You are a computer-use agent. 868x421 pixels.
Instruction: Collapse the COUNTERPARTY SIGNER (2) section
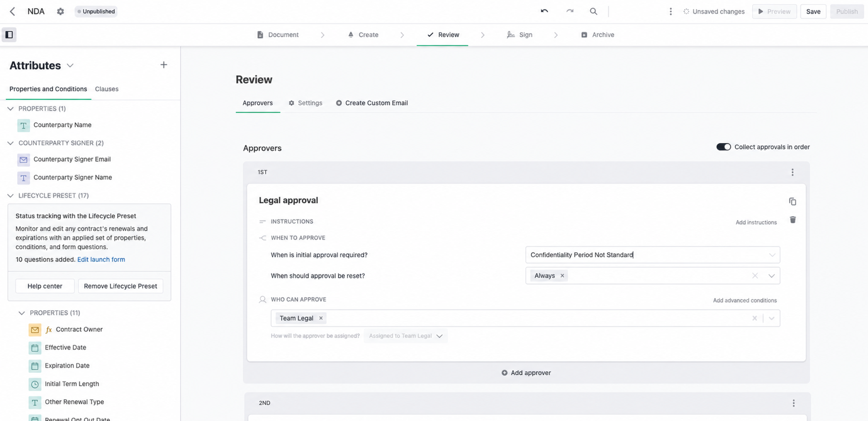11,143
